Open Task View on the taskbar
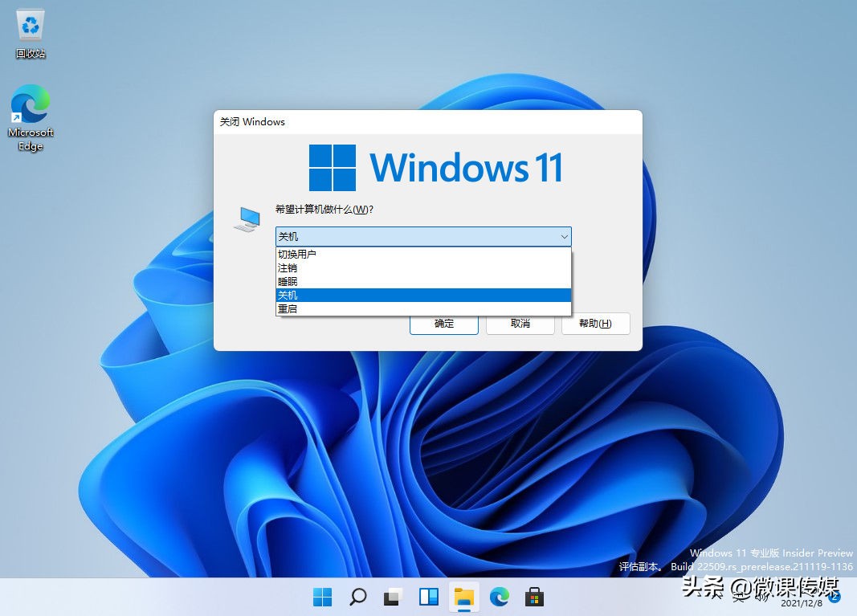Screen dimensions: 857x616 (x=393, y=597)
